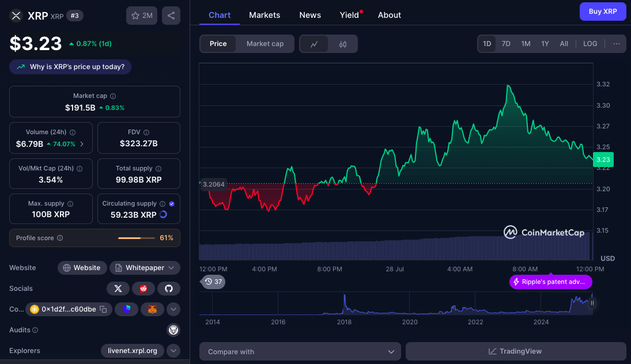Click Profile score info icon
The image size is (631, 364).
pyautogui.click(x=60, y=238)
